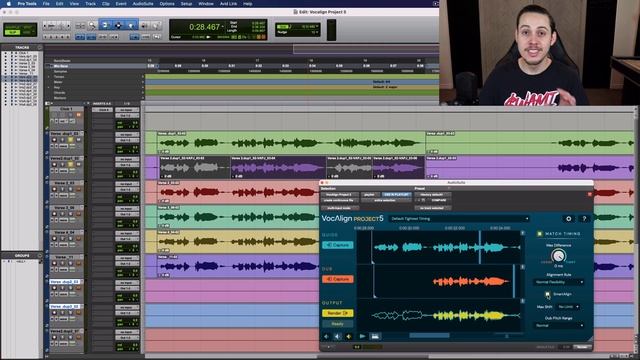Toggle mute on the Click 1 track

[78, 115]
